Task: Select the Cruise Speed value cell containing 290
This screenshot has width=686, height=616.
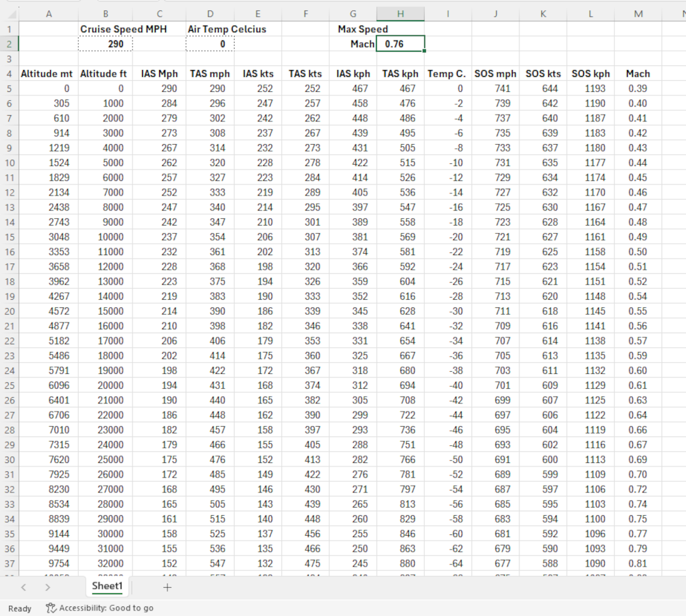Action: click(x=106, y=44)
